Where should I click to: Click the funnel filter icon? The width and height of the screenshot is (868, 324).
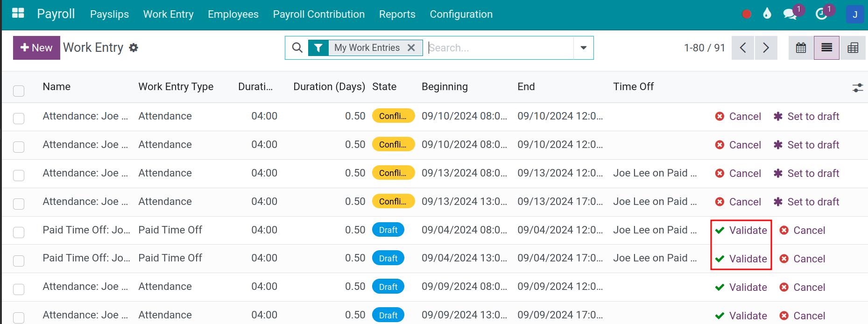click(x=318, y=48)
